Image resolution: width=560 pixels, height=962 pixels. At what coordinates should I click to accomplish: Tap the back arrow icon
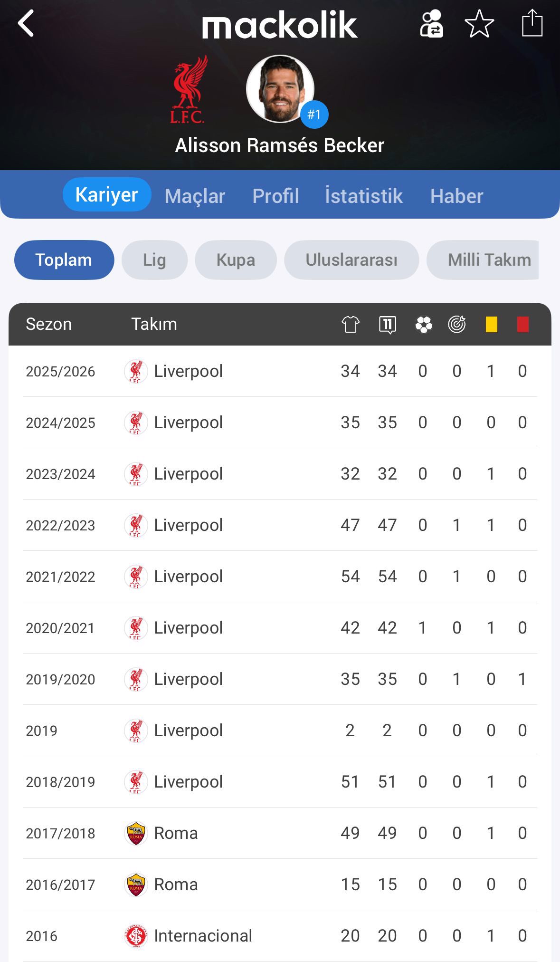tap(26, 23)
